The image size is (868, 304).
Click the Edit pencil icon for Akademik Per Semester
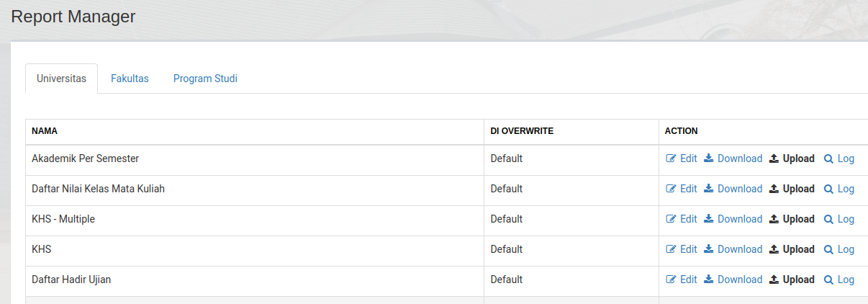pyautogui.click(x=671, y=158)
